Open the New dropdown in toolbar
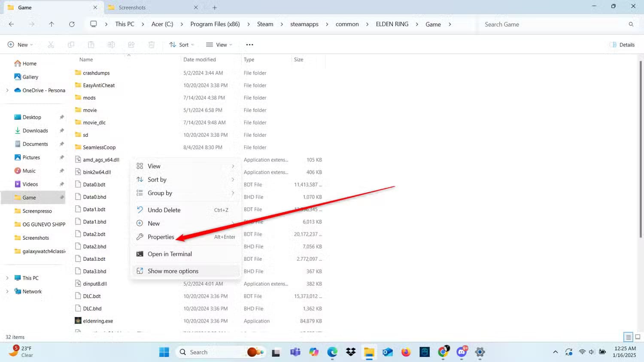644x362 pixels. click(x=20, y=45)
